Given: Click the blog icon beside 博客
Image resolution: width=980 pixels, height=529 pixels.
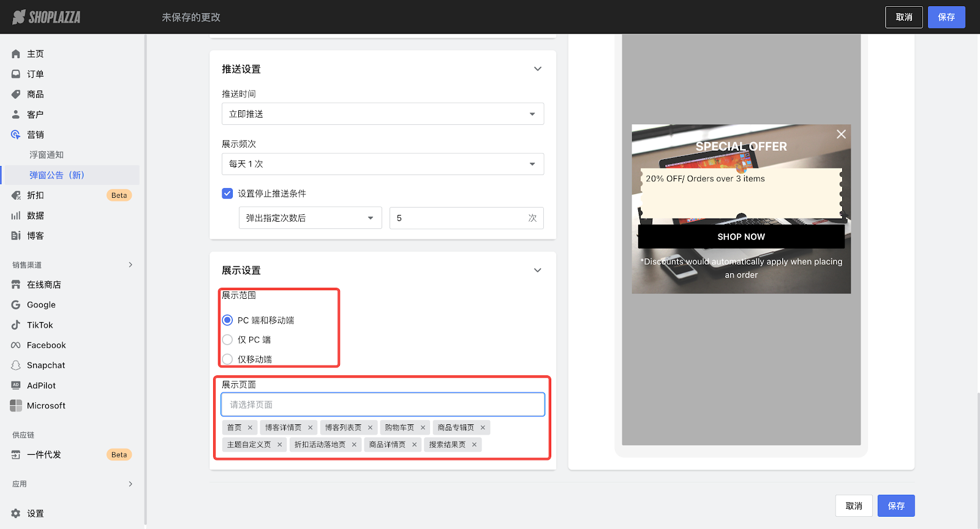Looking at the screenshot, I should click(x=16, y=236).
